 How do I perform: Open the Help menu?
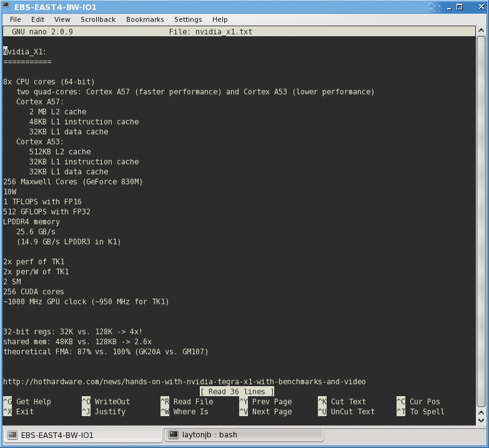(220, 19)
